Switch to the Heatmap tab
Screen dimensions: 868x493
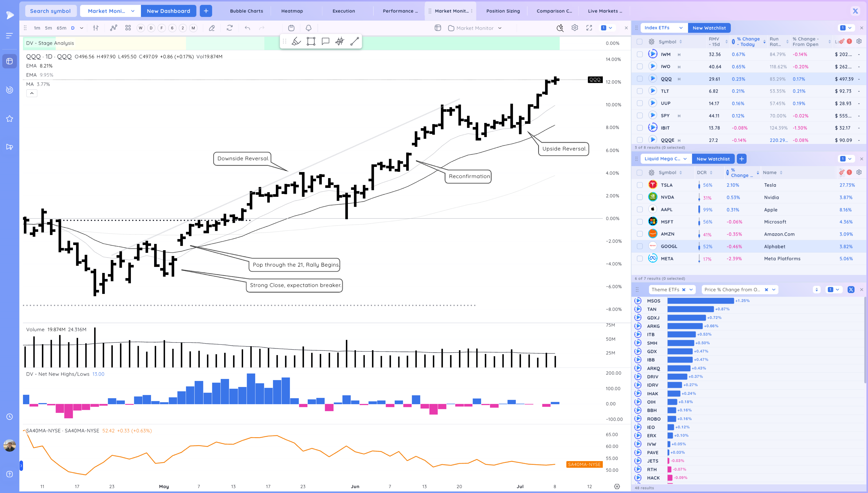click(x=292, y=11)
